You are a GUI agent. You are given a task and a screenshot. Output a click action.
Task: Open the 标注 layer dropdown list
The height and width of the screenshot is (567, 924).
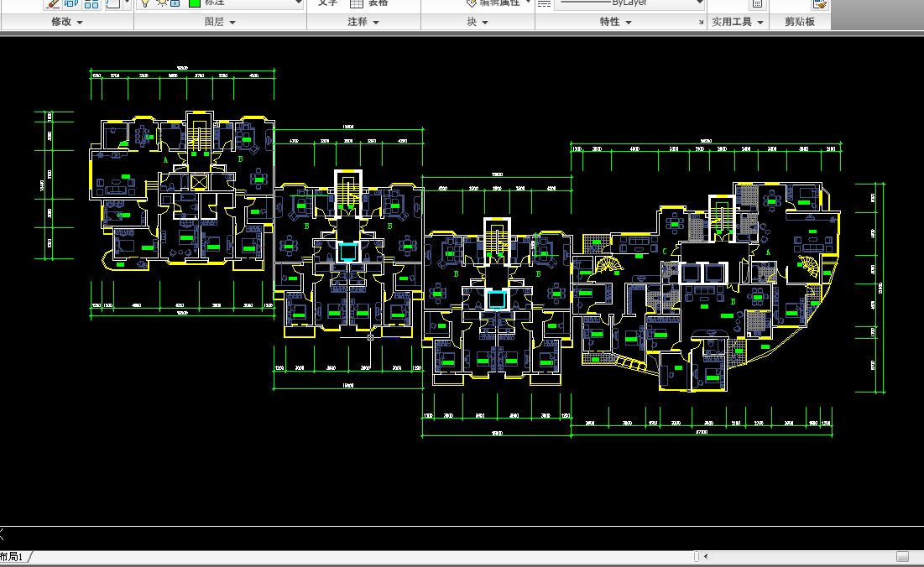click(297, 3)
